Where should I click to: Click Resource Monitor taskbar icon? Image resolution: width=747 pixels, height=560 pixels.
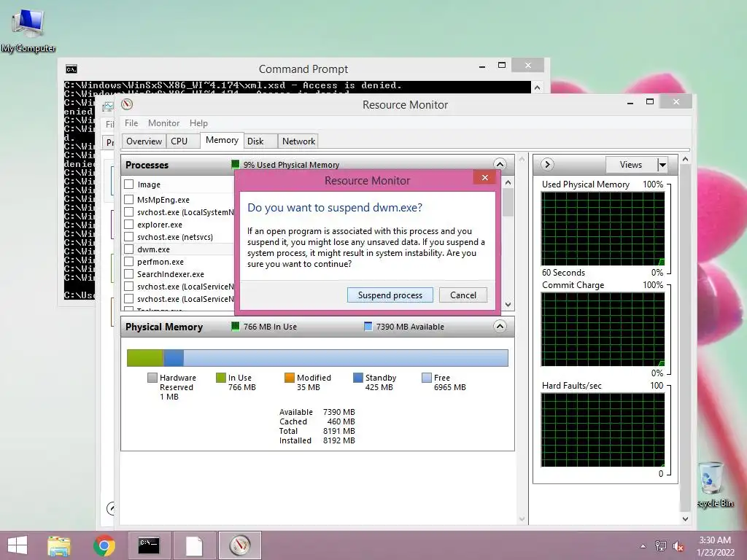pyautogui.click(x=239, y=545)
